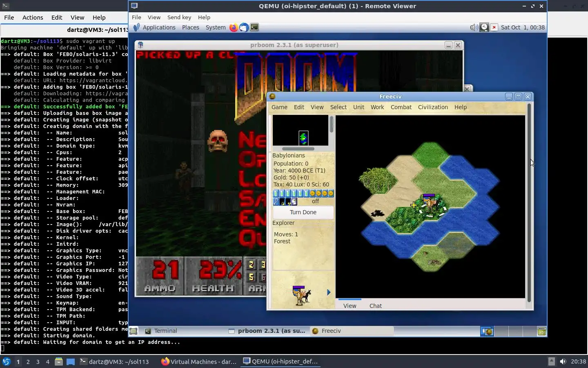This screenshot has width=588, height=368.
Task: Switch to host workspace 3
Action: point(38,361)
